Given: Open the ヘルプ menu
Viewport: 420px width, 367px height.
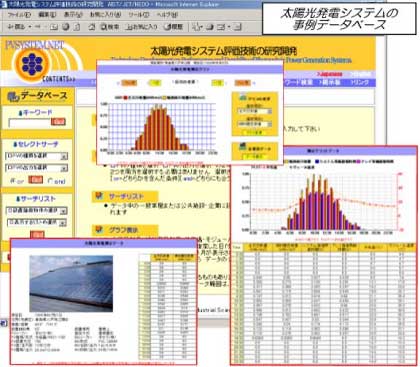Looking at the screenshot, I should pos(167,15).
